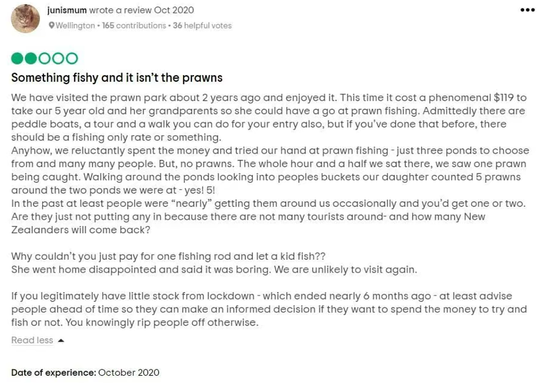
Task: Click the first filled green rating bubble
Action: 17,58
